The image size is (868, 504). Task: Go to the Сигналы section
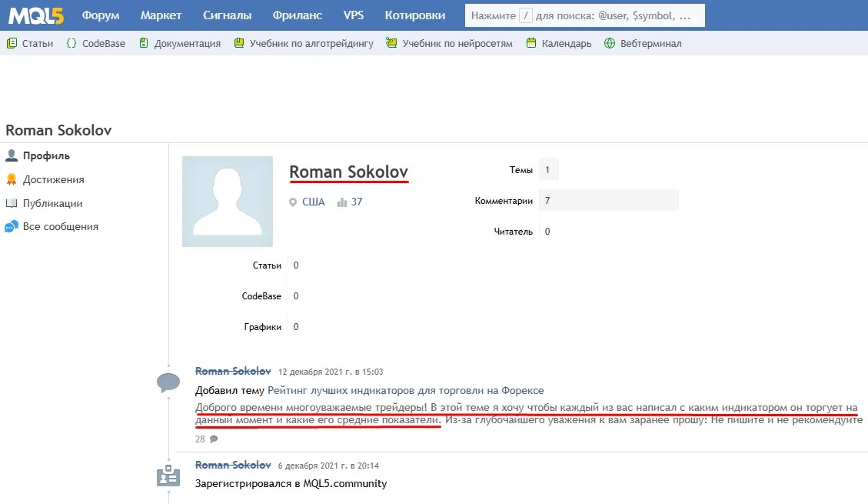[227, 15]
